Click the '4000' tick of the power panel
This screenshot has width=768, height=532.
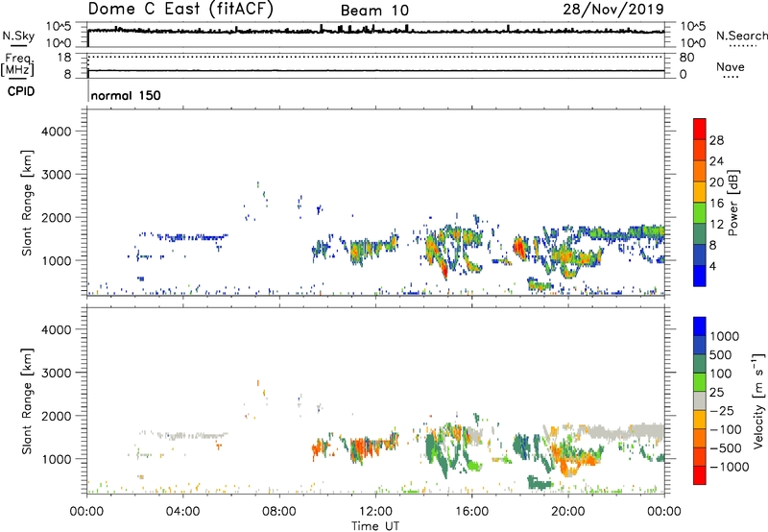tap(56, 132)
